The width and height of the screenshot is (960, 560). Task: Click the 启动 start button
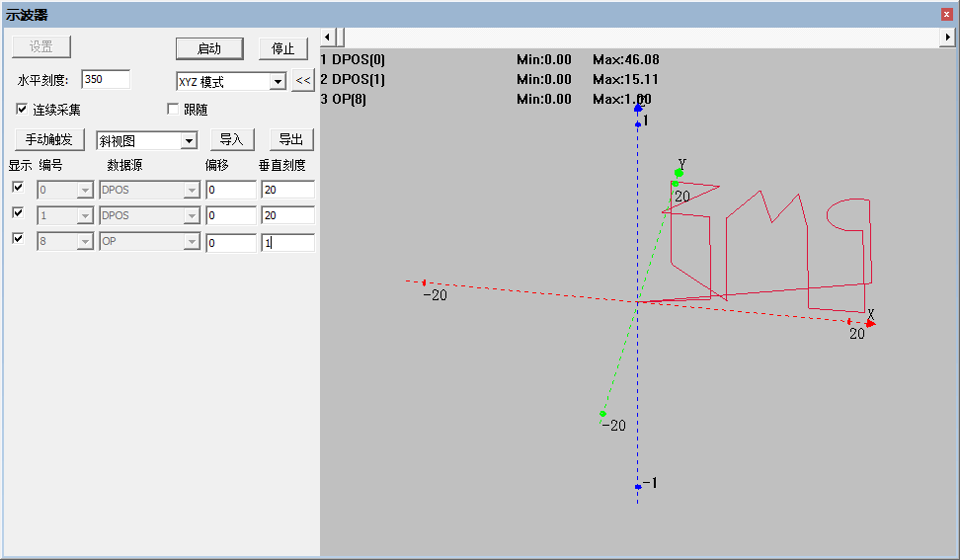209,48
